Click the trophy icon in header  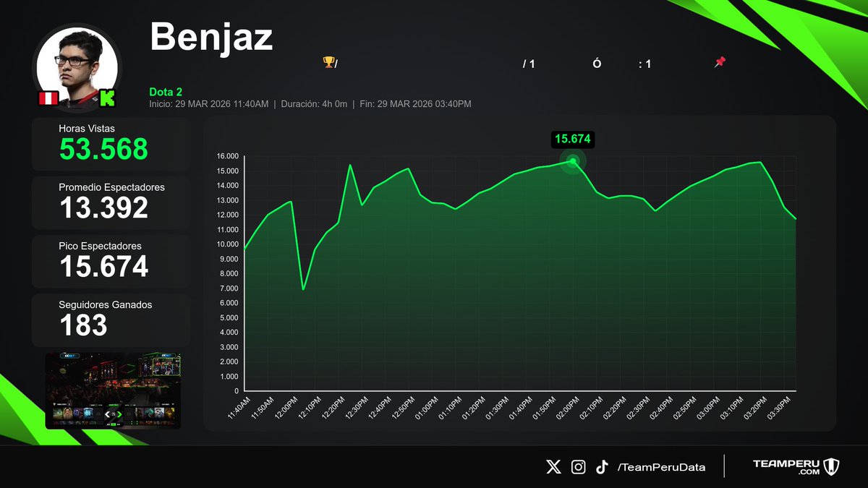click(x=328, y=63)
